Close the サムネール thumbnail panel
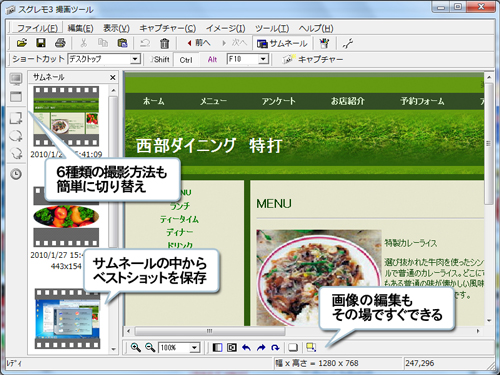This screenshot has height=375, width=500. coord(113,77)
